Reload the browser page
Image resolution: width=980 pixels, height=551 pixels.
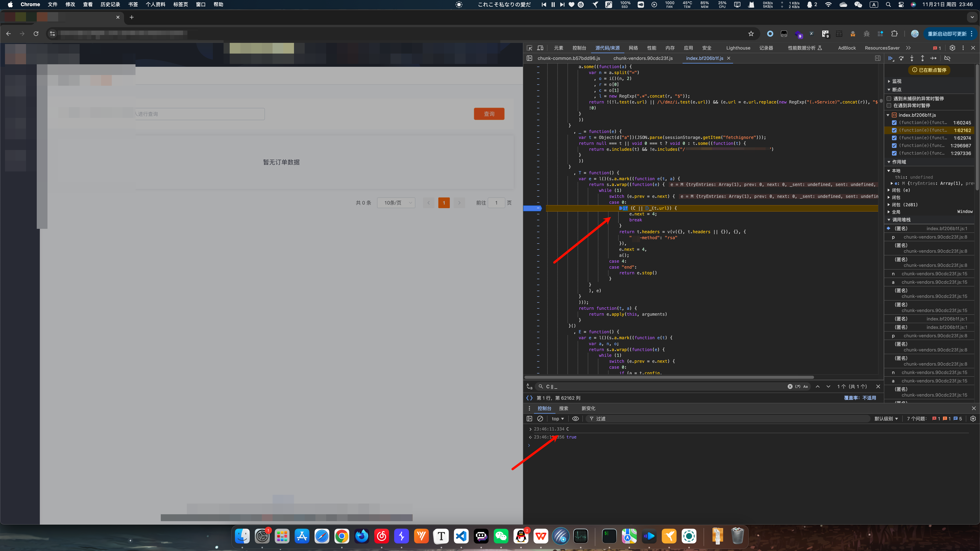(x=36, y=34)
